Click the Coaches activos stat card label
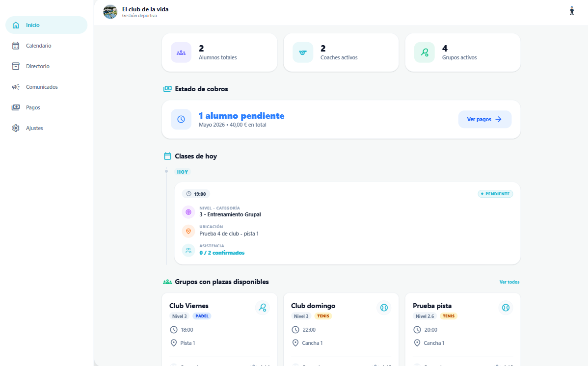The image size is (588, 366). tap(339, 57)
